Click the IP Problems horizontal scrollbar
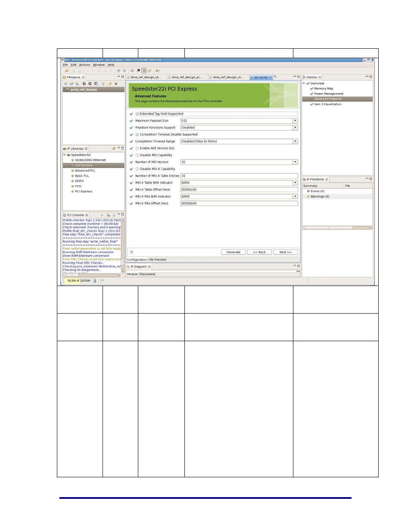Screen dimensions: 411x532 (337, 227)
